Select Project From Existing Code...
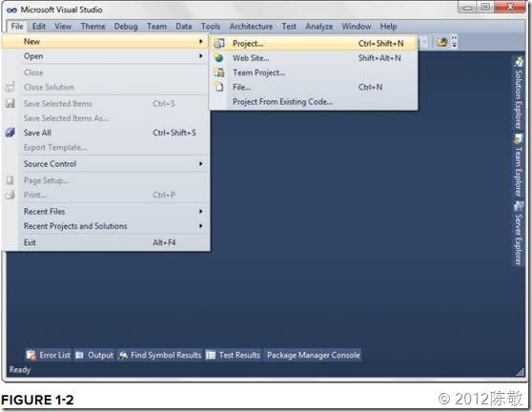The width and height of the screenshot is (532, 412). [x=314, y=101]
